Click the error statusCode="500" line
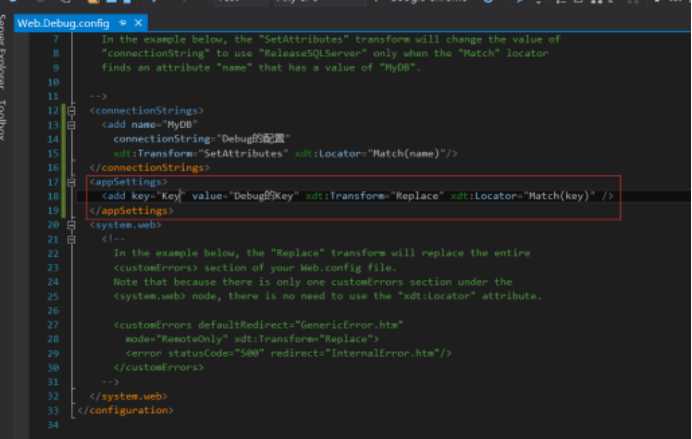The image size is (692, 439). tap(289, 353)
